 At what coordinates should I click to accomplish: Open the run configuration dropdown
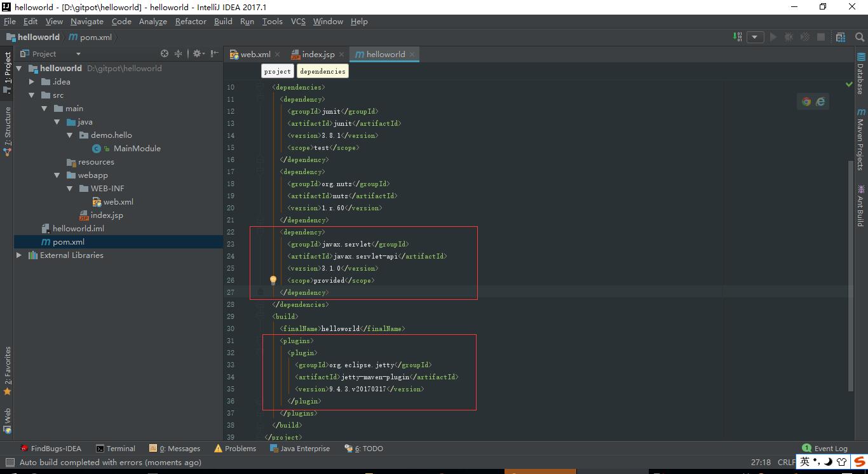(x=755, y=37)
